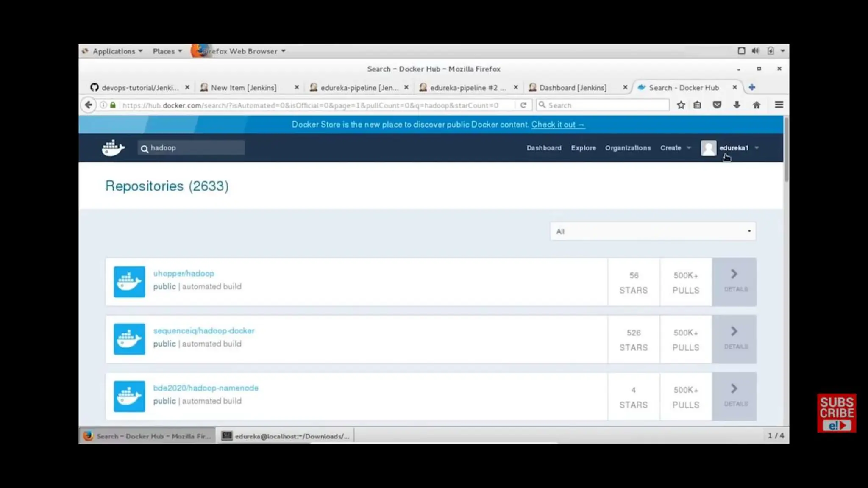Screen dimensions: 868x488
Task: Click the Docker whale logo in header
Action: click(x=113, y=148)
